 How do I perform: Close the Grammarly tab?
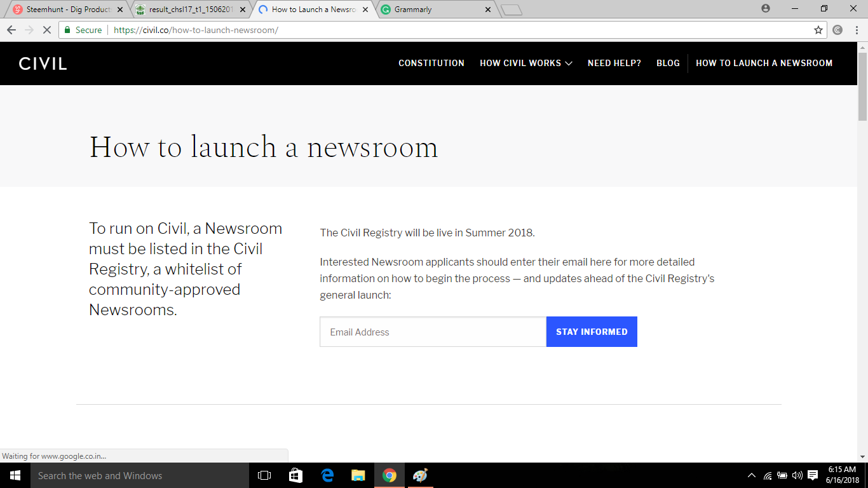(488, 10)
